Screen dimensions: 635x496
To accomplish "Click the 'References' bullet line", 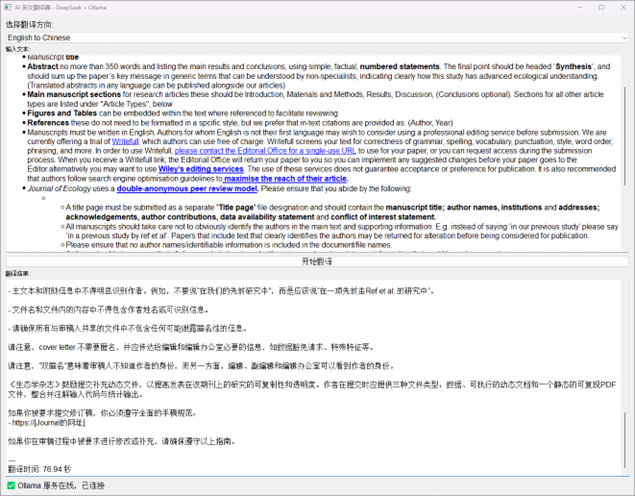I will tap(240, 123).
